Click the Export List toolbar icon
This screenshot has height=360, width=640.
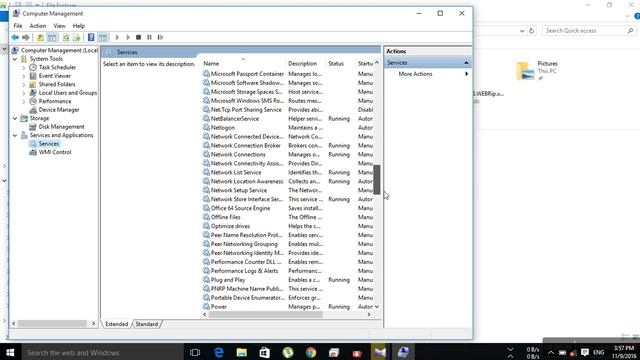click(x=77, y=38)
